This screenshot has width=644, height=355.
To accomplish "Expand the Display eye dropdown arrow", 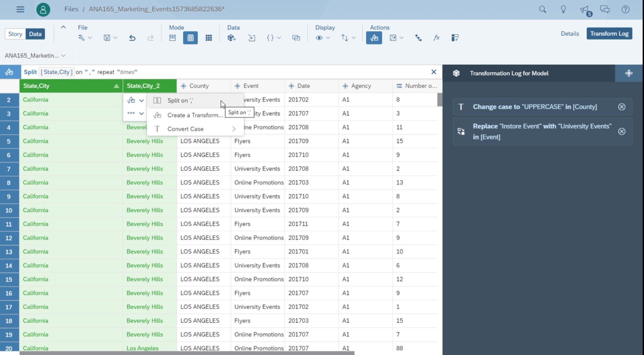I will (x=328, y=38).
